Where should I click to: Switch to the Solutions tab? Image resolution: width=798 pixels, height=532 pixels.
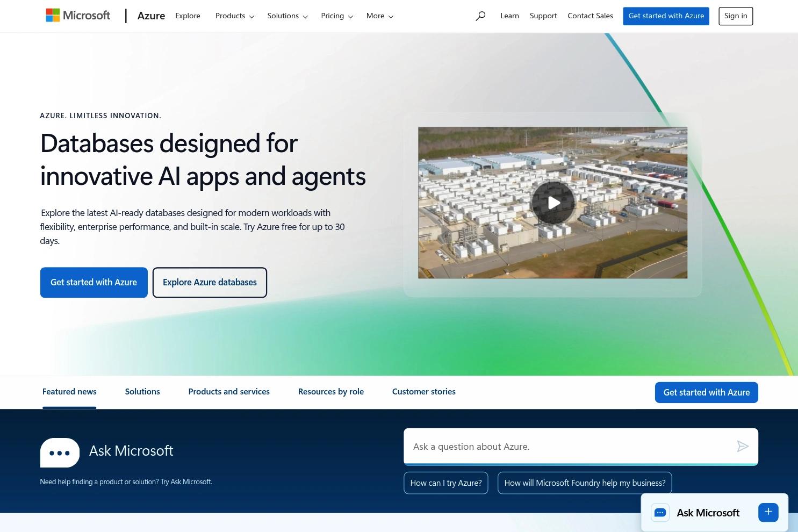[x=142, y=392]
